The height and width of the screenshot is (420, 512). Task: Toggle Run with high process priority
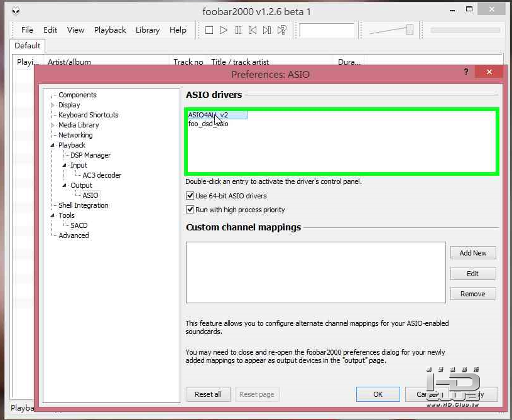tap(190, 210)
